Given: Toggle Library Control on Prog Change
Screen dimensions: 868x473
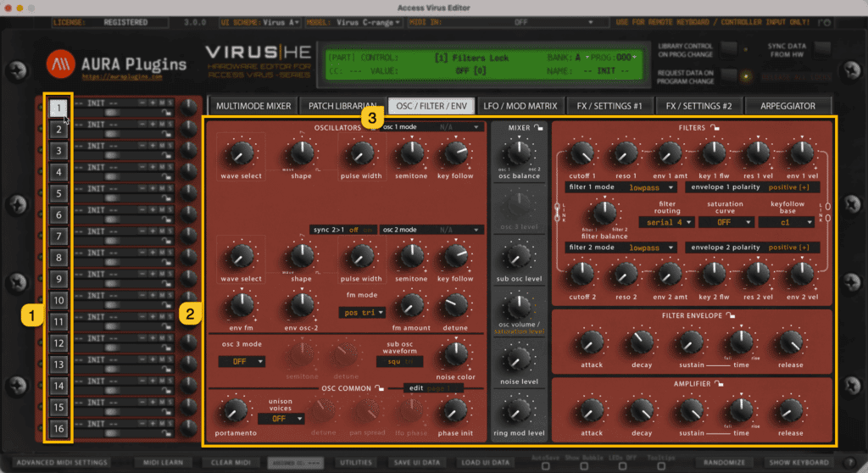Looking at the screenshot, I should pyautogui.click(x=728, y=50).
